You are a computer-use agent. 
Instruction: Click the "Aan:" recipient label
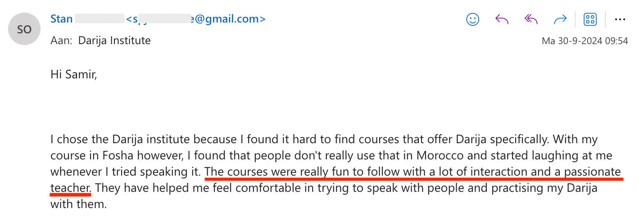(61, 41)
